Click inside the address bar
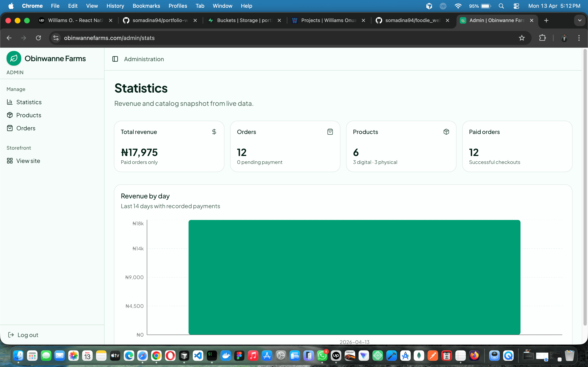This screenshot has width=588, height=367. tap(170, 38)
